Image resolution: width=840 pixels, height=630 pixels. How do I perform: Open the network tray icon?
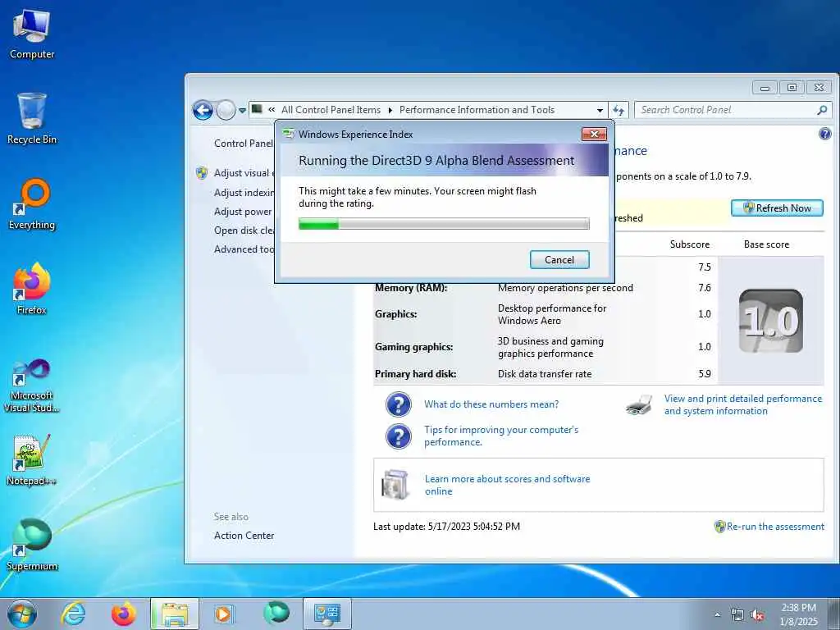pyautogui.click(x=737, y=614)
